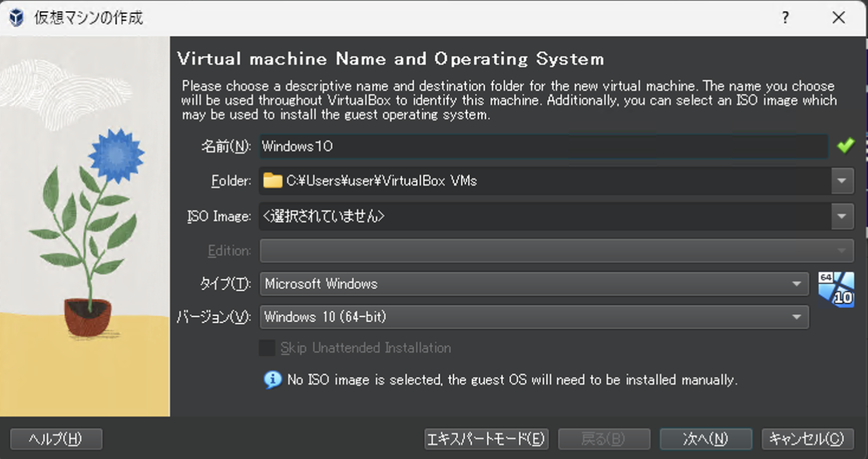
Task: Click キャンセル to abort VM creation
Action: [807, 439]
